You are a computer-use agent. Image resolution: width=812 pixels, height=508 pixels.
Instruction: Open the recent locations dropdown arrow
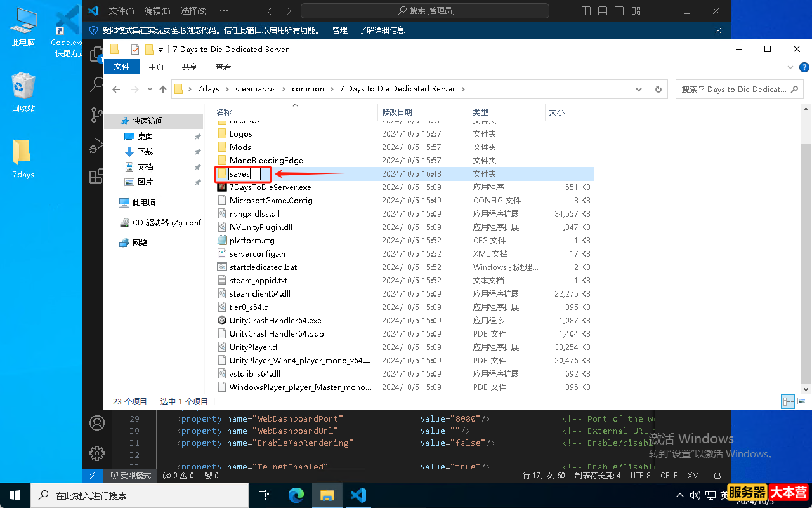[150, 90]
